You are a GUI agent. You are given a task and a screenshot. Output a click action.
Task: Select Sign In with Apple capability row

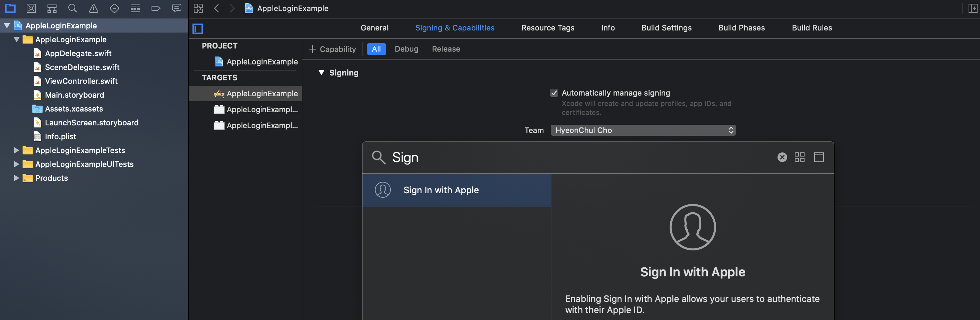click(x=456, y=190)
